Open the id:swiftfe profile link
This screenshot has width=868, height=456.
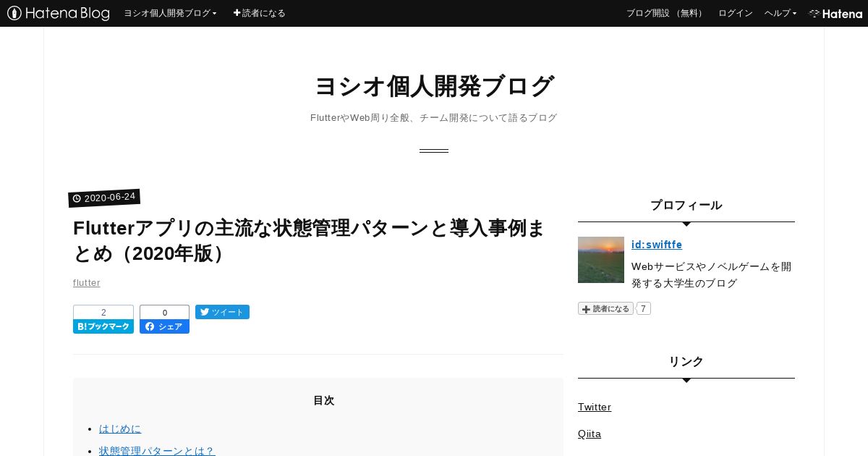pos(657,245)
